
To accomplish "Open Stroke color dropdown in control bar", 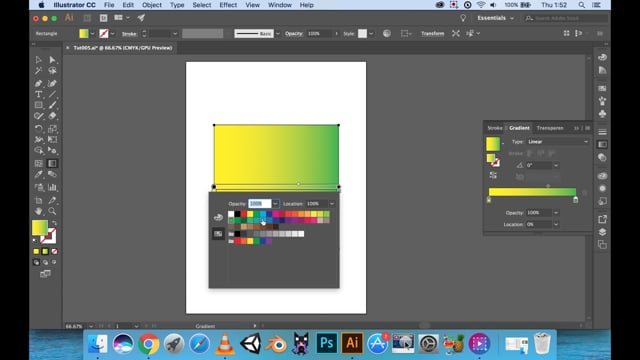I will coord(113,33).
